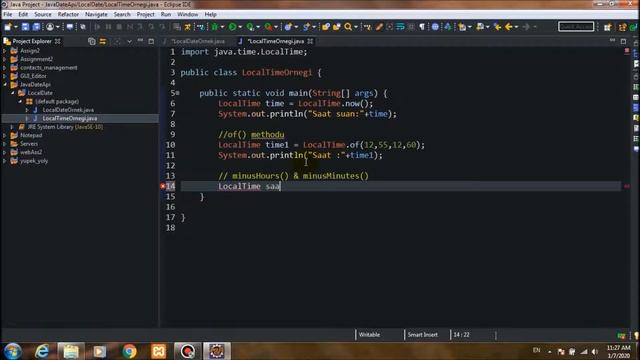This screenshot has width=640, height=360.
Task: Click the Smart Insert status entry
Action: 422,335
